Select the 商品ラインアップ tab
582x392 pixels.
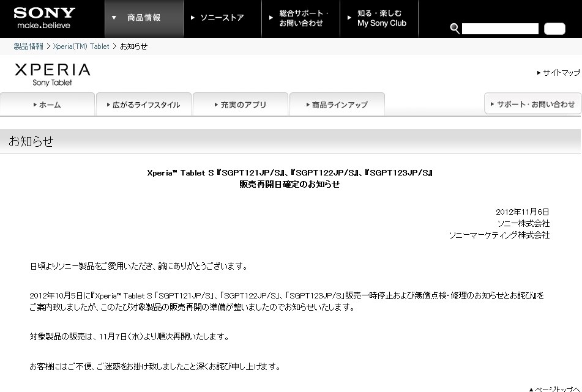coord(337,105)
